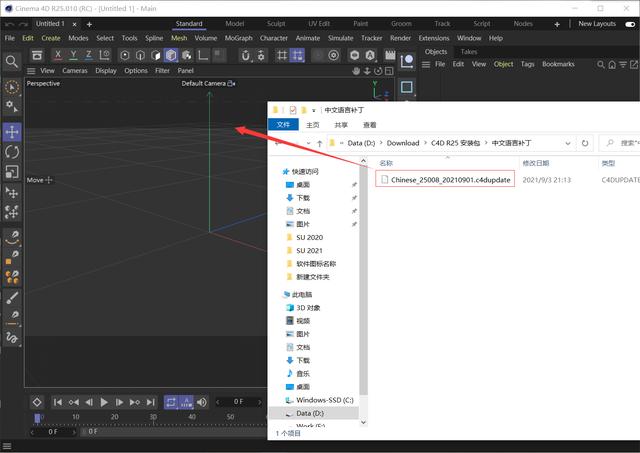Image resolution: width=640 pixels, height=453 pixels.
Task: Switch to Edges mode
Action: (140, 55)
